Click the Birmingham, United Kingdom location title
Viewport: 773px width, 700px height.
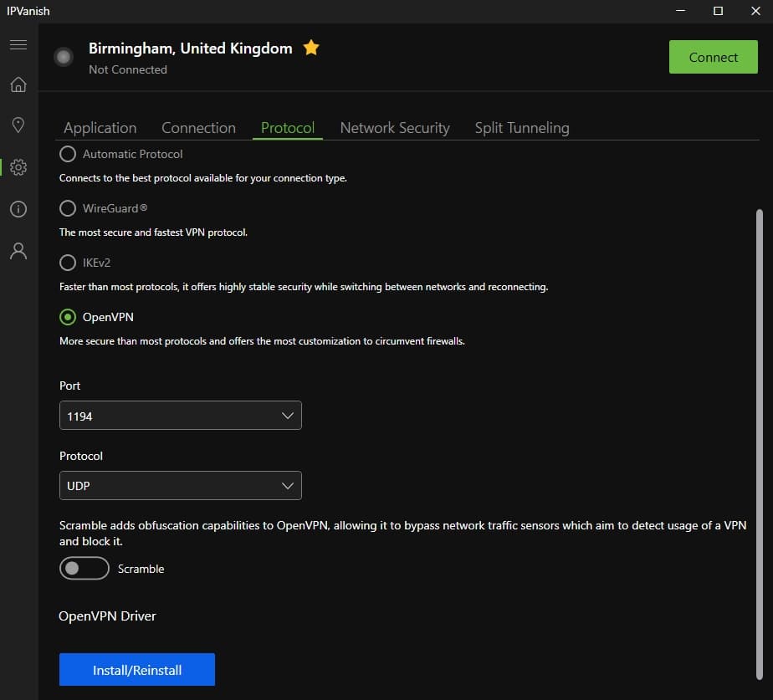coord(190,49)
